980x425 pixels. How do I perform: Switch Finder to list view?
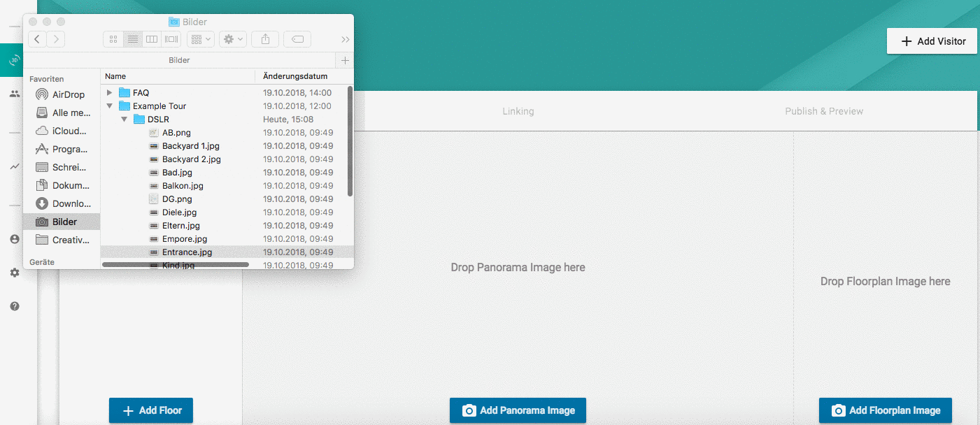pyautogui.click(x=132, y=39)
